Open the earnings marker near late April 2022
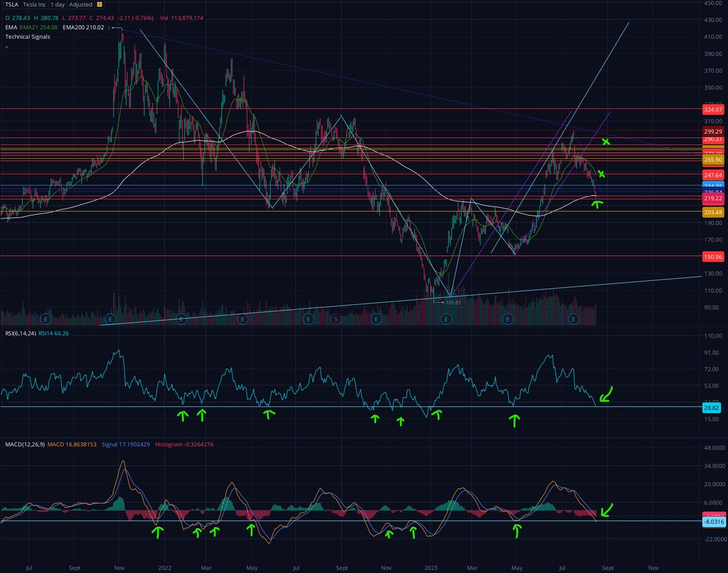 (x=243, y=318)
